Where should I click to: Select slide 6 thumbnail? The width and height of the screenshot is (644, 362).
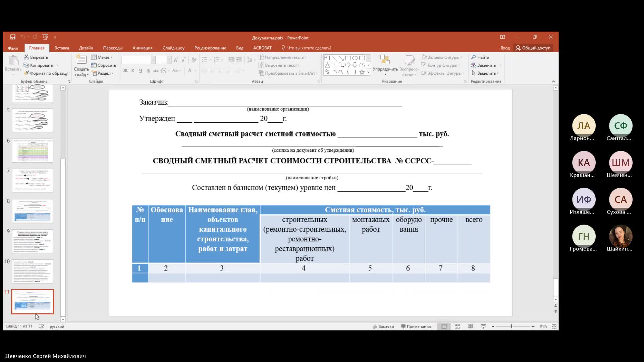point(33,150)
